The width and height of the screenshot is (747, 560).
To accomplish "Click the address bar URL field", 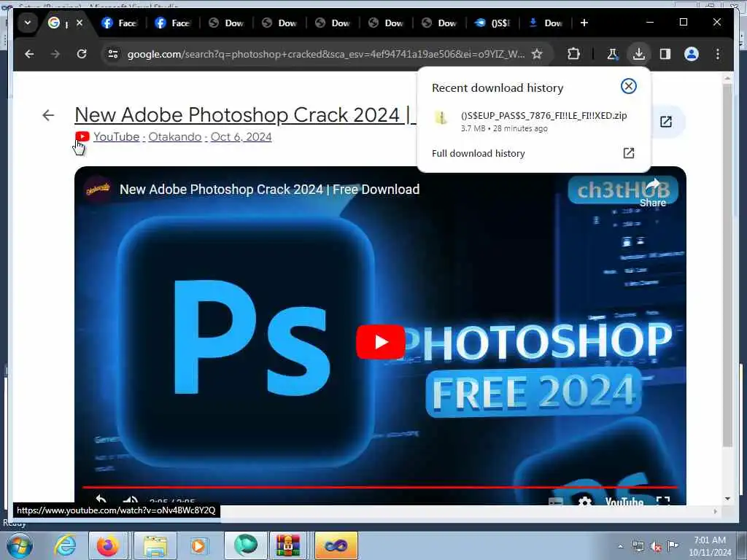I will [x=326, y=54].
